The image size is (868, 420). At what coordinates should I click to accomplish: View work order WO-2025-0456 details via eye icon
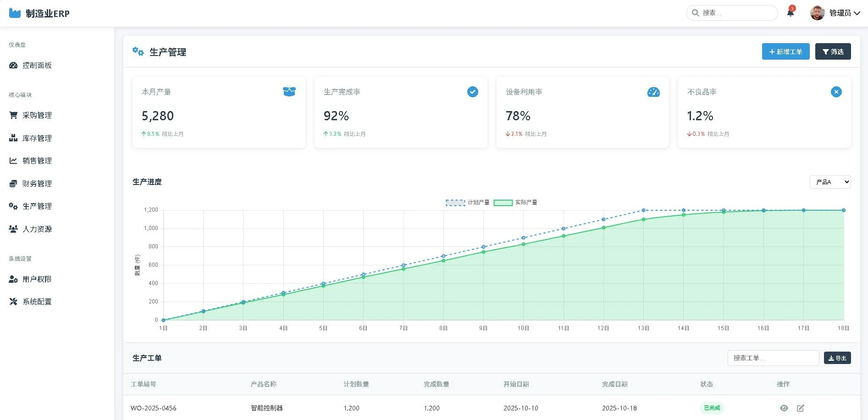pos(784,408)
